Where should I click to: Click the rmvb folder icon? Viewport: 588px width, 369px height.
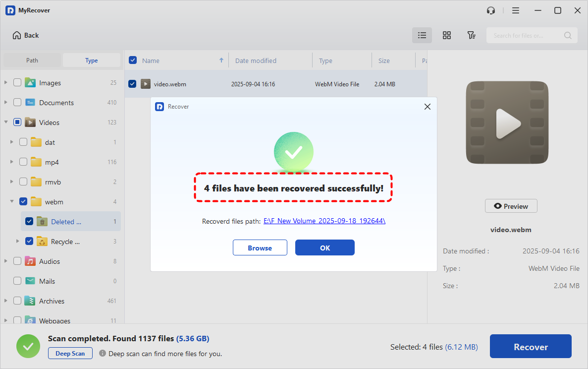click(36, 182)
